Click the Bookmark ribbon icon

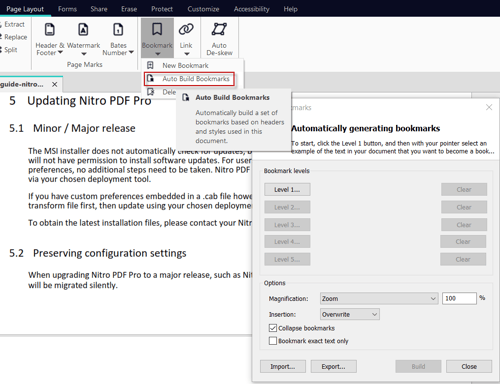pyautogui.click(x=157, y=29)
